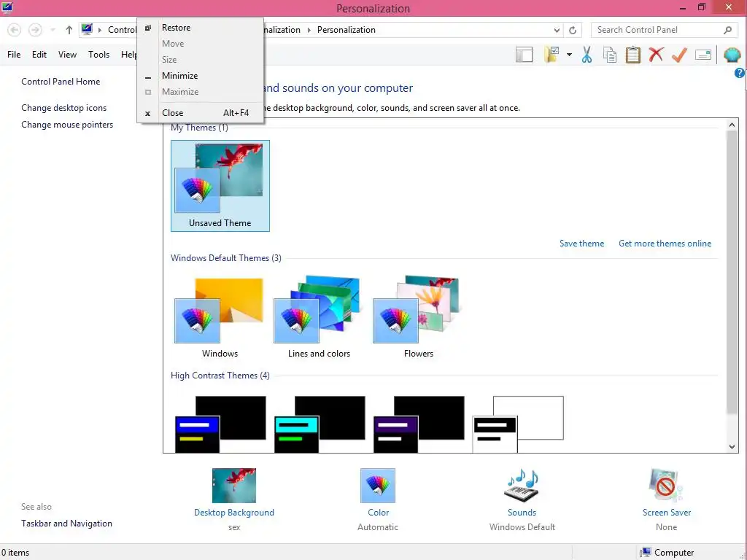Click the themes list vertical scrollbar thumb
The image size is (747, 560).
point(732,273)
